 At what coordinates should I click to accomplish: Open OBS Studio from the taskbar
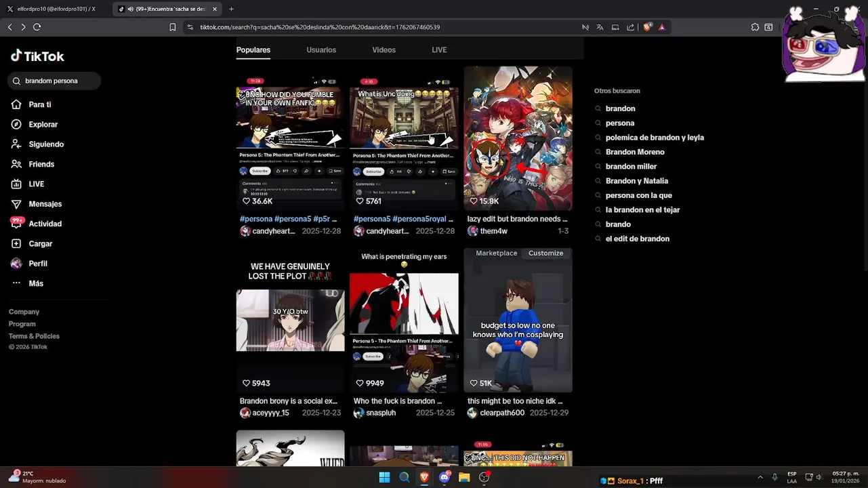tap(484, 477)
